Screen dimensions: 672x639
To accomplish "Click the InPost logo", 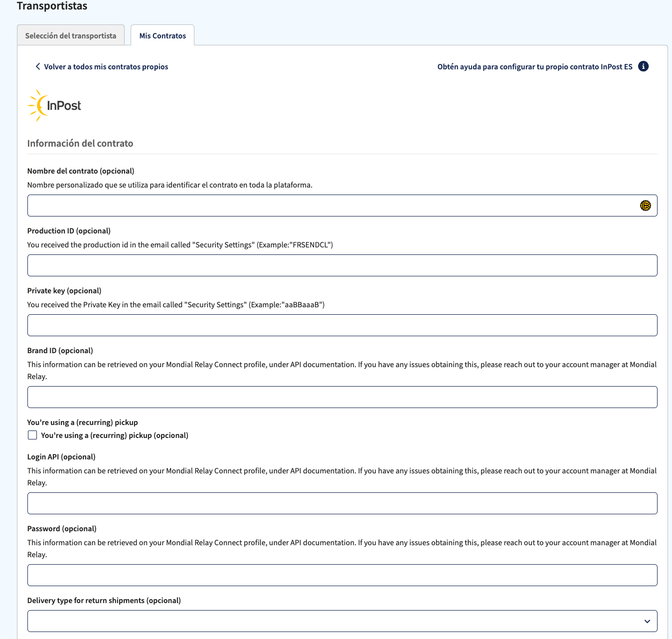I will pos(54,105).
